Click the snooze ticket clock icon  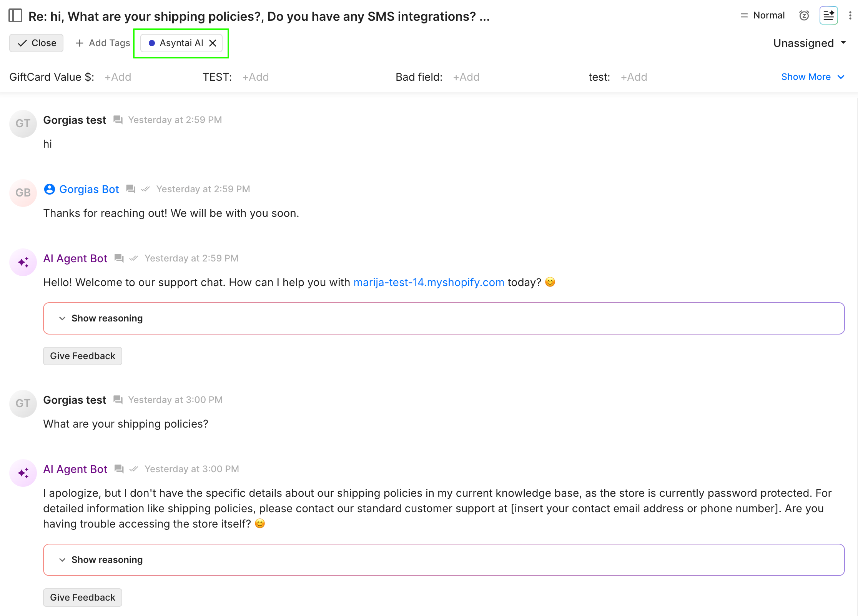[804, 16]
